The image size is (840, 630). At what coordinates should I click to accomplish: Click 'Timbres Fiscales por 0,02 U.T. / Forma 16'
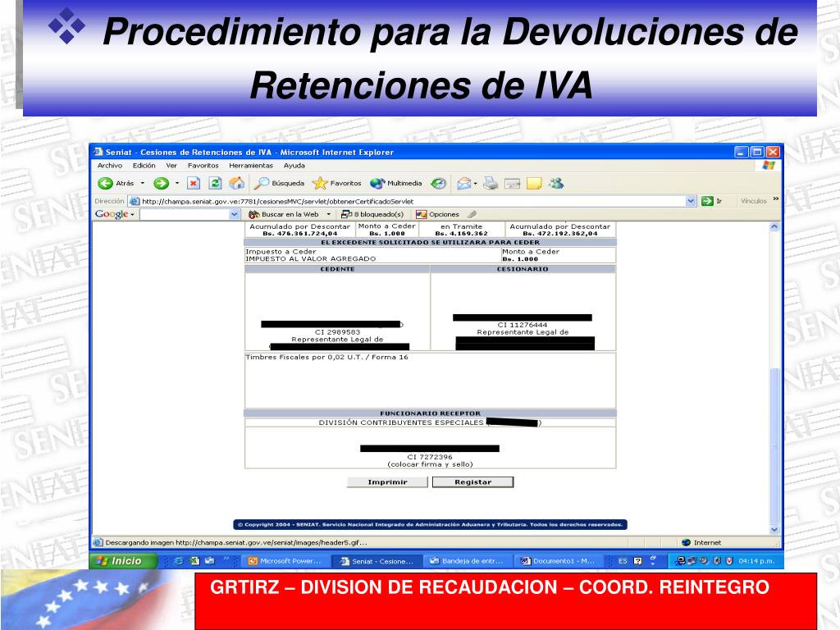pyautogui.click(x=326, y=357)
